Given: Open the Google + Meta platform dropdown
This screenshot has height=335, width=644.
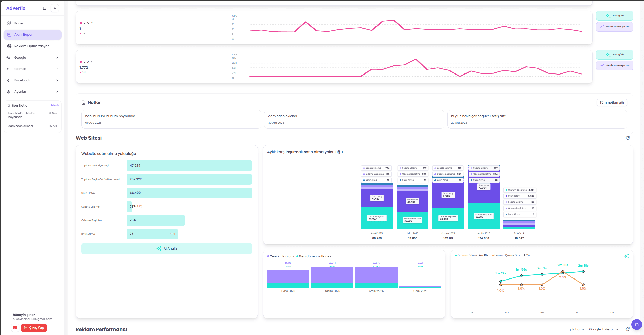Looking at the screenshot, I should pyautogui.click(x=604, y=329).
